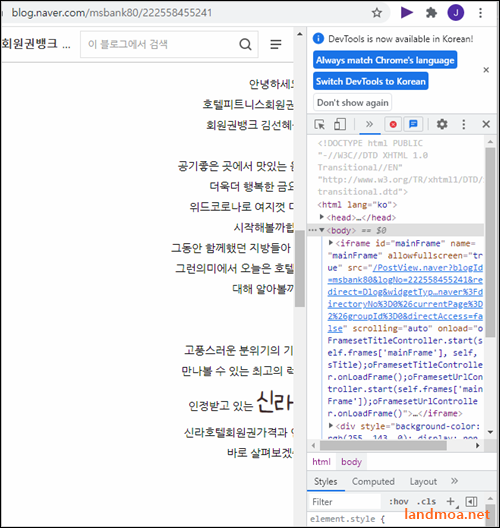Screen dimensions: 500x528
Task: Click the element.style rule text
Action: coord(347,519)
